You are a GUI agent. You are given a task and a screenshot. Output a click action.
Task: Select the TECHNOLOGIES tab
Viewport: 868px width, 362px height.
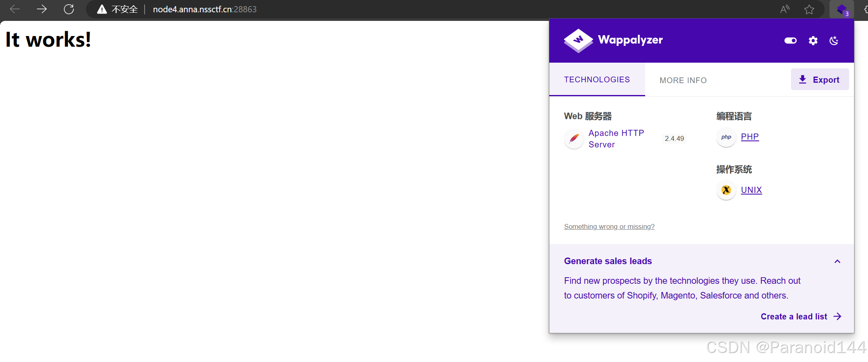(x=597, y=79)
